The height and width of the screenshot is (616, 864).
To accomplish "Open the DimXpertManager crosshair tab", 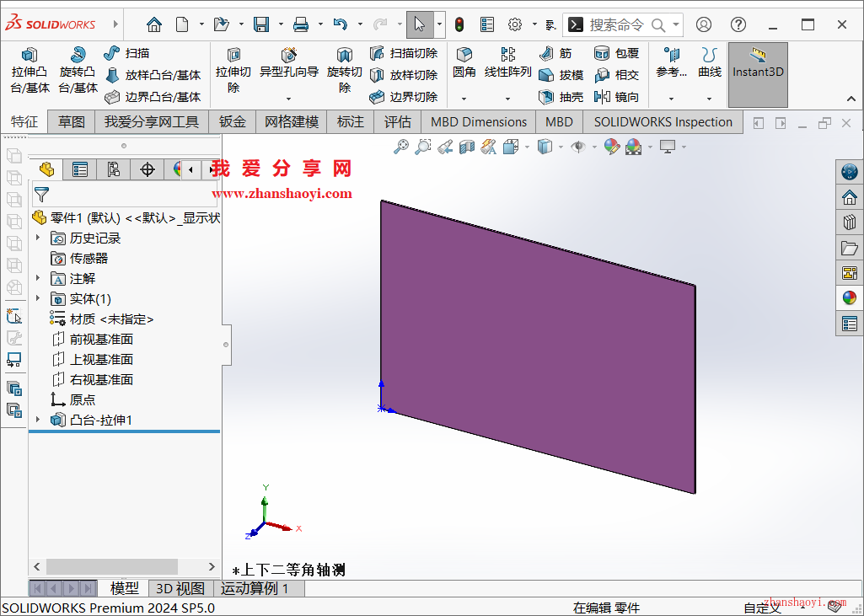I will tap(148, 169).
